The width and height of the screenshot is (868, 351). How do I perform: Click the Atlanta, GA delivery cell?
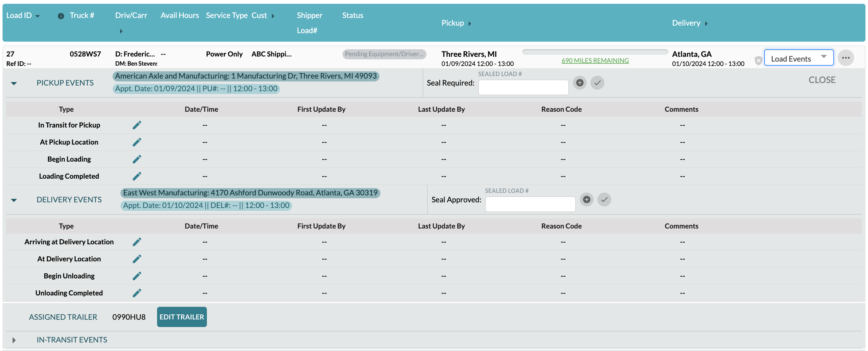point(692,54)
